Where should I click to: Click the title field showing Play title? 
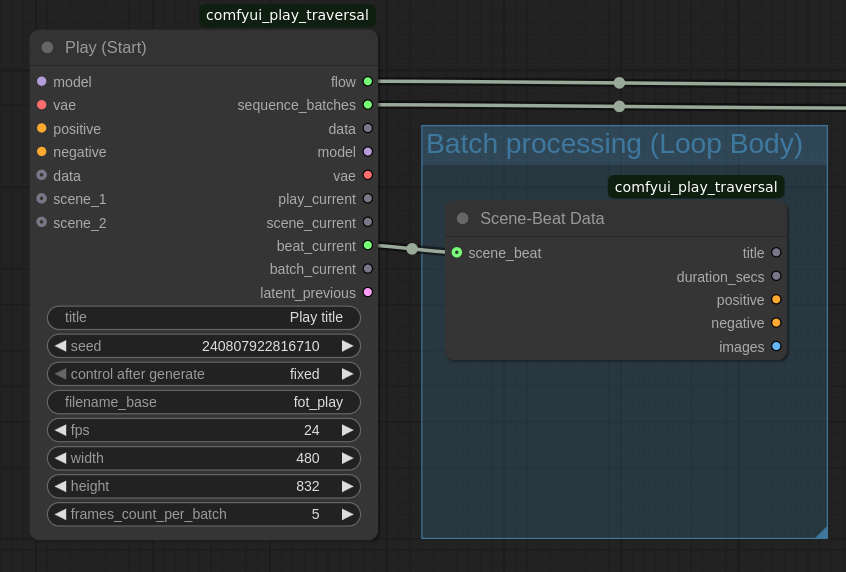coord(204,317)
